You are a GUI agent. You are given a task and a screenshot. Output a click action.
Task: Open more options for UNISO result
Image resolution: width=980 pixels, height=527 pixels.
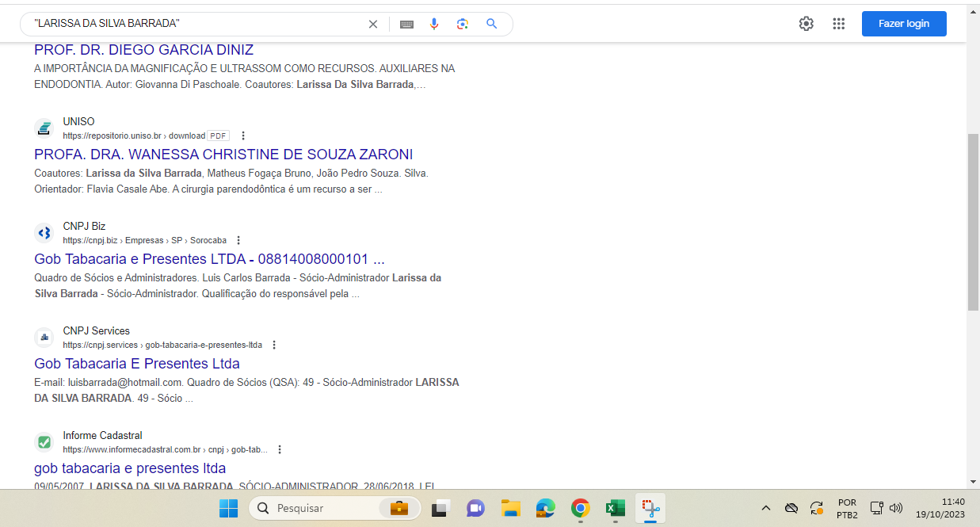coord(243,136)
